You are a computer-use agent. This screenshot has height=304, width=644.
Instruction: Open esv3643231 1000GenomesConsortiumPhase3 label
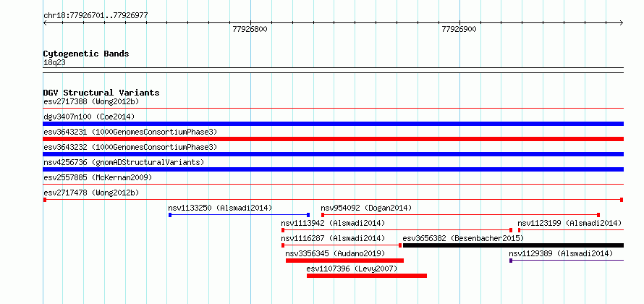click(130, 132)
